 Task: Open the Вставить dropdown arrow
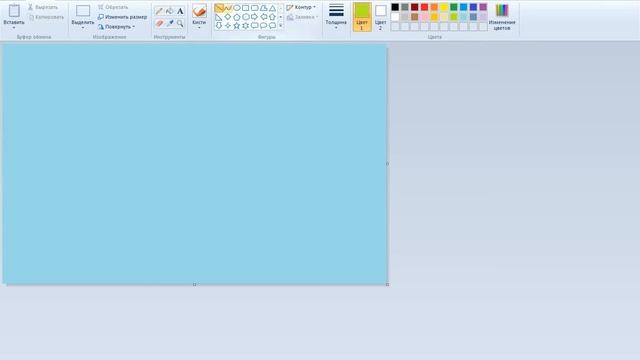pyautogui.click(x=14, y=28)
